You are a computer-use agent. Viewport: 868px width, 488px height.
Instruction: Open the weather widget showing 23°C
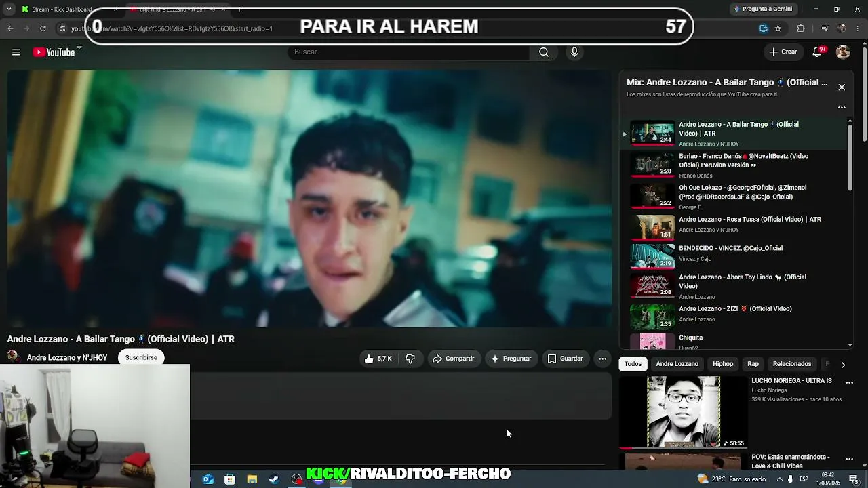(731, 479)
